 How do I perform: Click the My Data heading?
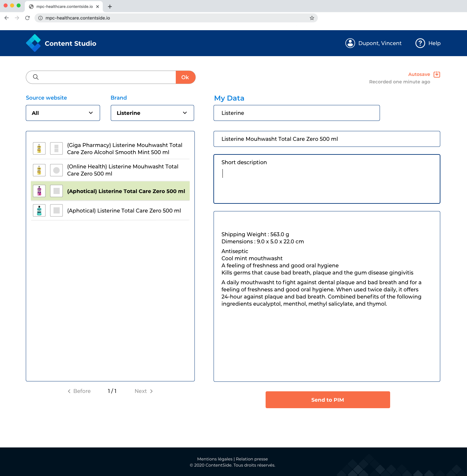[x=229, y=98]
